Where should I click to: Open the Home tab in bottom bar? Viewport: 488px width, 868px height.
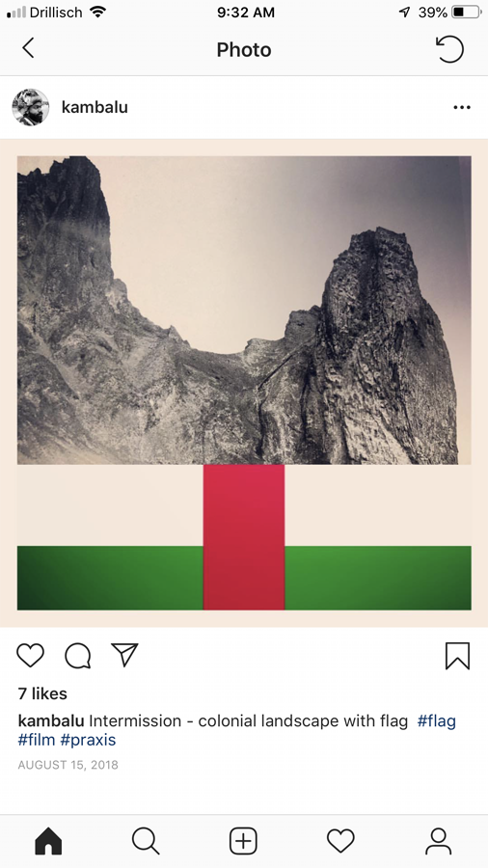[x=48, y=841]
